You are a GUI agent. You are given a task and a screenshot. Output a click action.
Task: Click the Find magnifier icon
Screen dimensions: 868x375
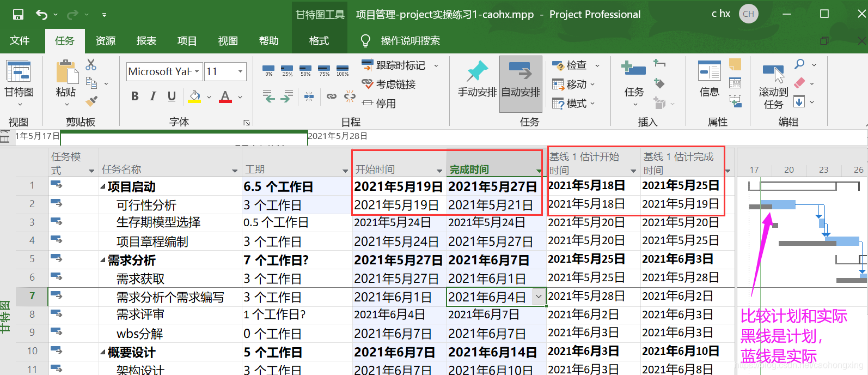[799, 64]
